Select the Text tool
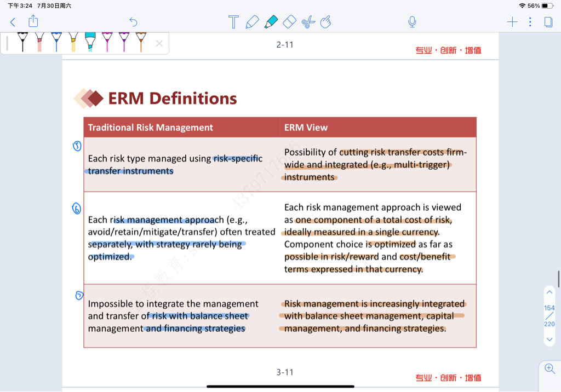The width and height of the screenshot is (561, 392). 233,22
